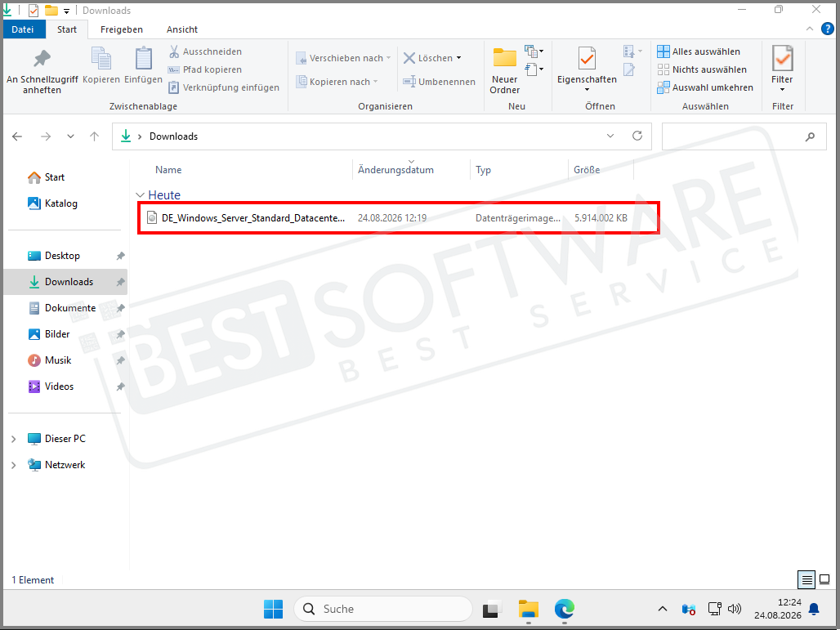
Task: Select Alles auswählen
Action: [699, 51]
